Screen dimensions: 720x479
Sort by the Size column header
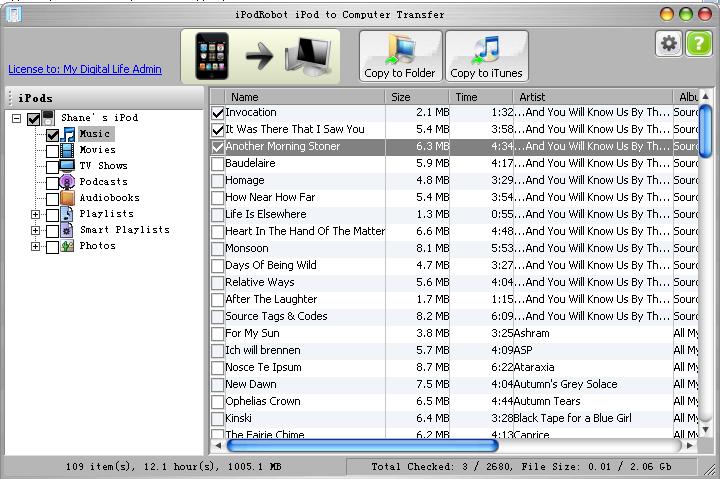tap(417, 97)
